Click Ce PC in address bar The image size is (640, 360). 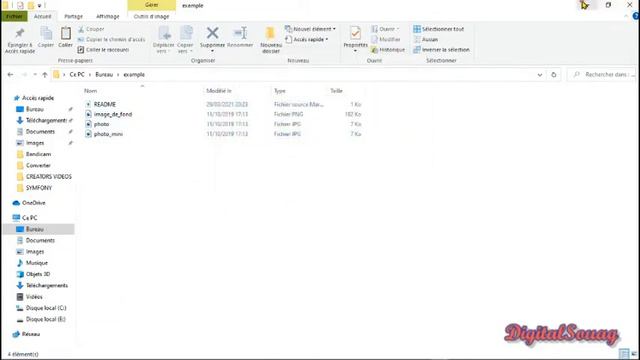pyautogui.click(x=77, y=75)
